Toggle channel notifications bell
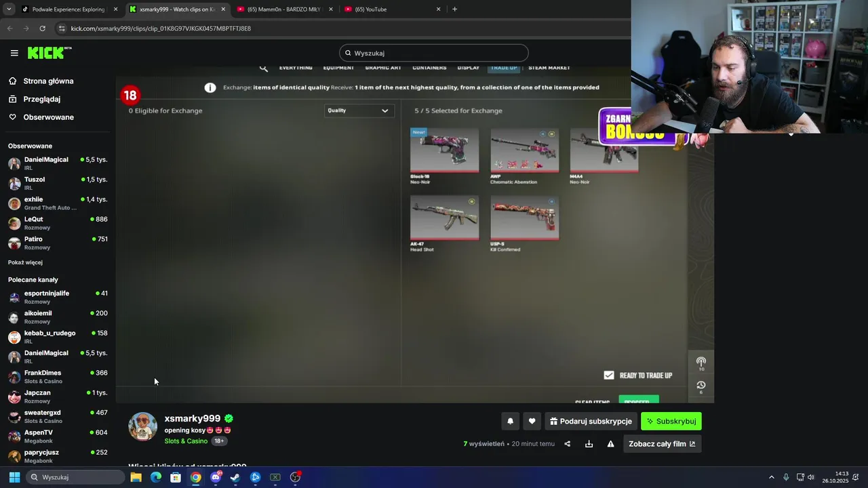This screenshot has width=868, height=488. point(510,421)
